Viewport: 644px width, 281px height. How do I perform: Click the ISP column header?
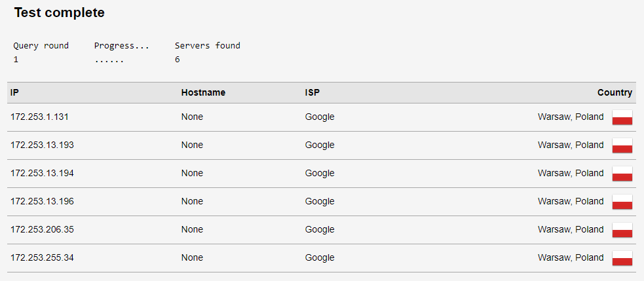click(x=312, y=92)
